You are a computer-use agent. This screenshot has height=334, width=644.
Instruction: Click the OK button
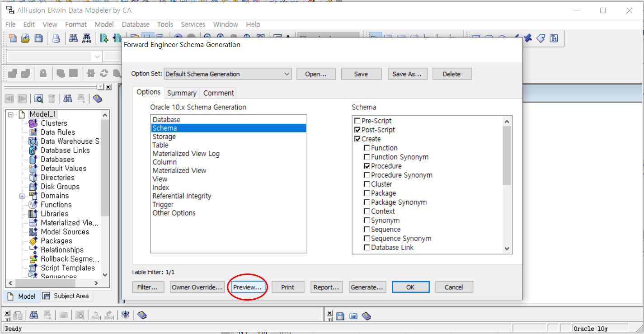click(x=410, y=287)
